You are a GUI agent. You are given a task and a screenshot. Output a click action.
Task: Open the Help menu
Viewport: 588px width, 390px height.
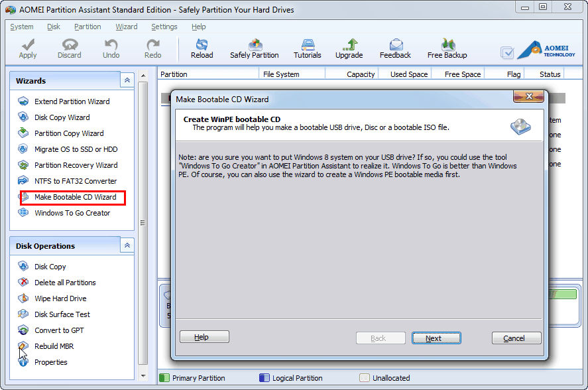coord(199,27)
